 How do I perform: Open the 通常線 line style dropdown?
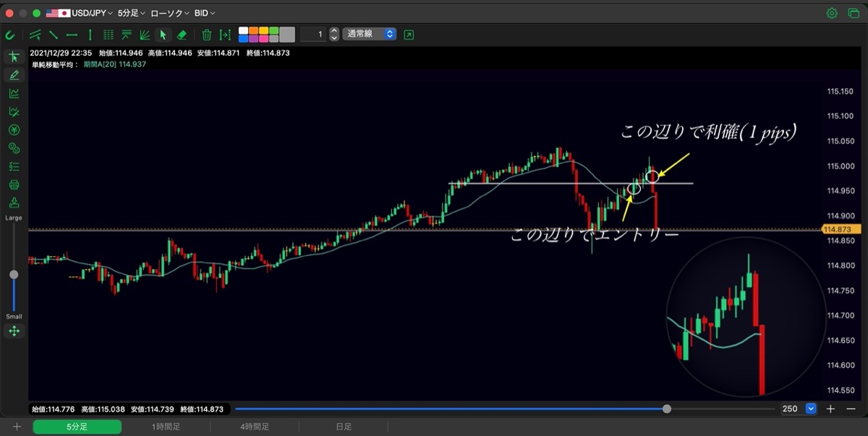369,34
